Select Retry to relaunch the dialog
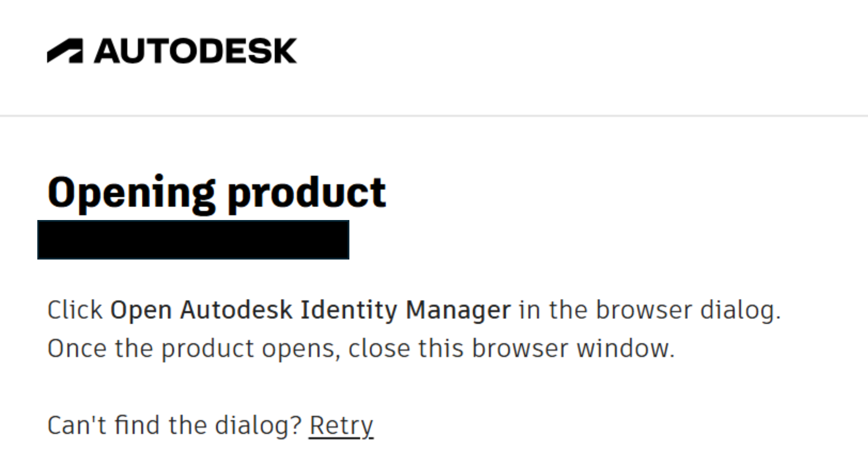This screenshot has width=868, height=460. click(x=341, y=425)
